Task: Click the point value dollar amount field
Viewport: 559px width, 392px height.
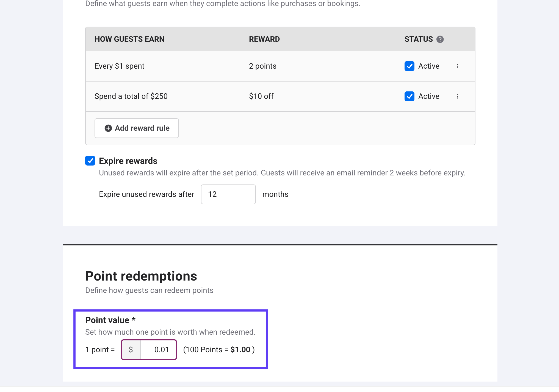Action: coord(158,350)
